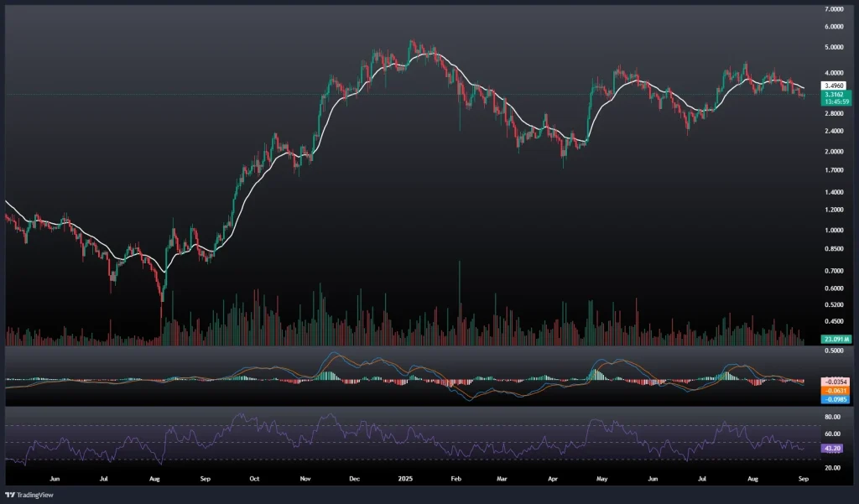The height and width of the screenshot is (504, 859).
Task: Click the Nov label on the time axis
Action: click(x=305, y=478)
